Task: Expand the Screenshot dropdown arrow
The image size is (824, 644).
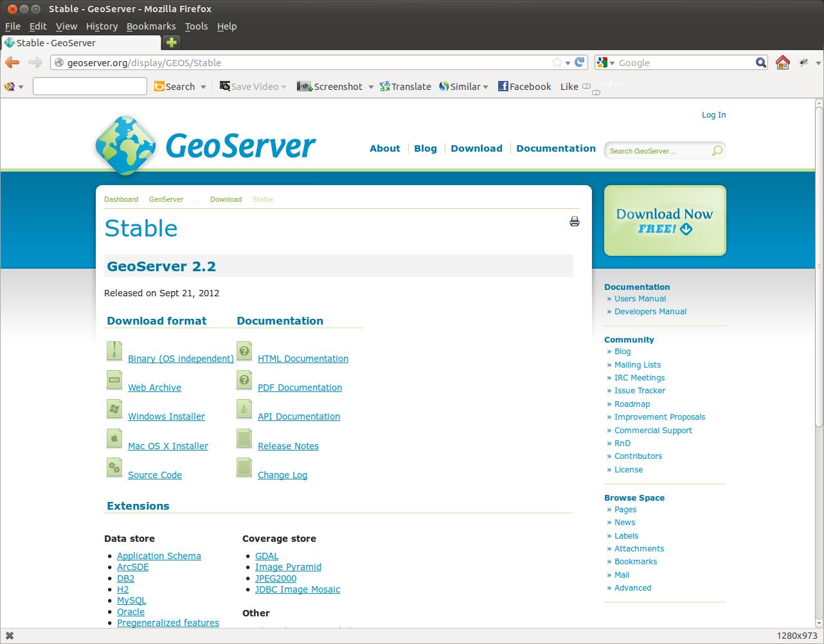Action: 371,87
